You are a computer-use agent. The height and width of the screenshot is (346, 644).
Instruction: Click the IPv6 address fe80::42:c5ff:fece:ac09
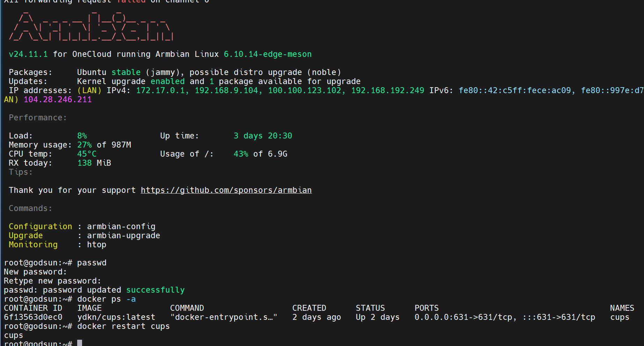(x=515, y=90)
